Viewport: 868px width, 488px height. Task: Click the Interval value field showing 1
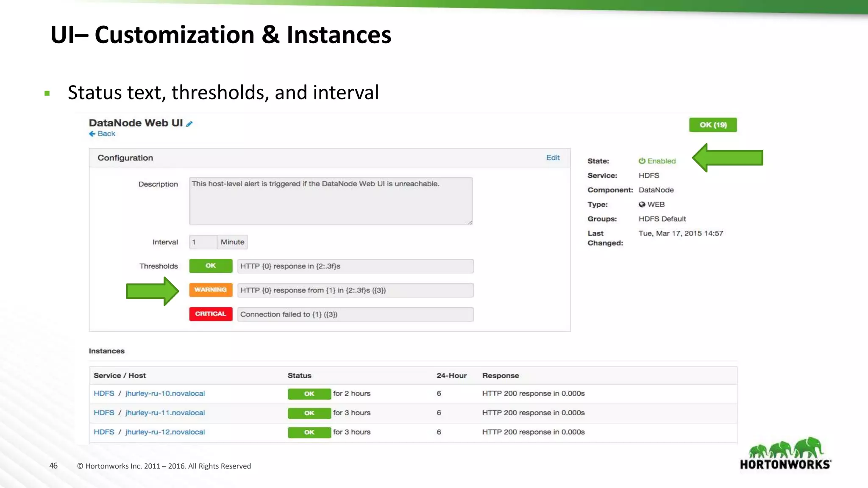(203, 242)
